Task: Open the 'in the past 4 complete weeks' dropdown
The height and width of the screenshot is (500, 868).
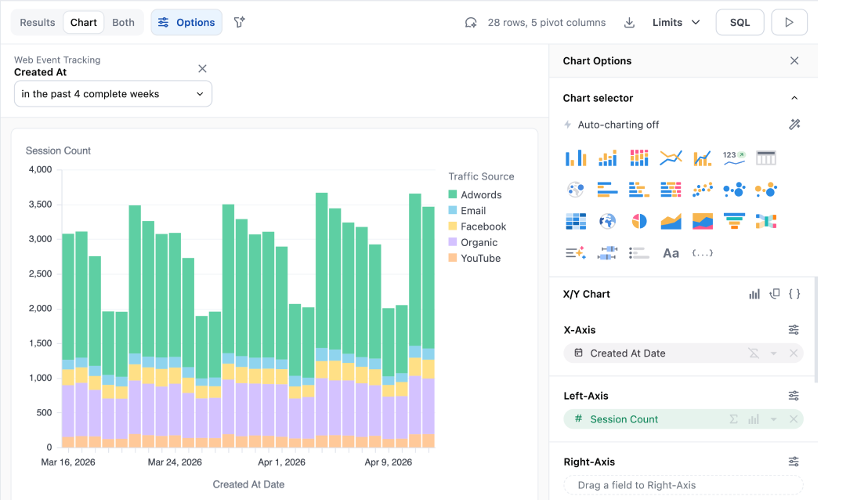Action: 113,93
